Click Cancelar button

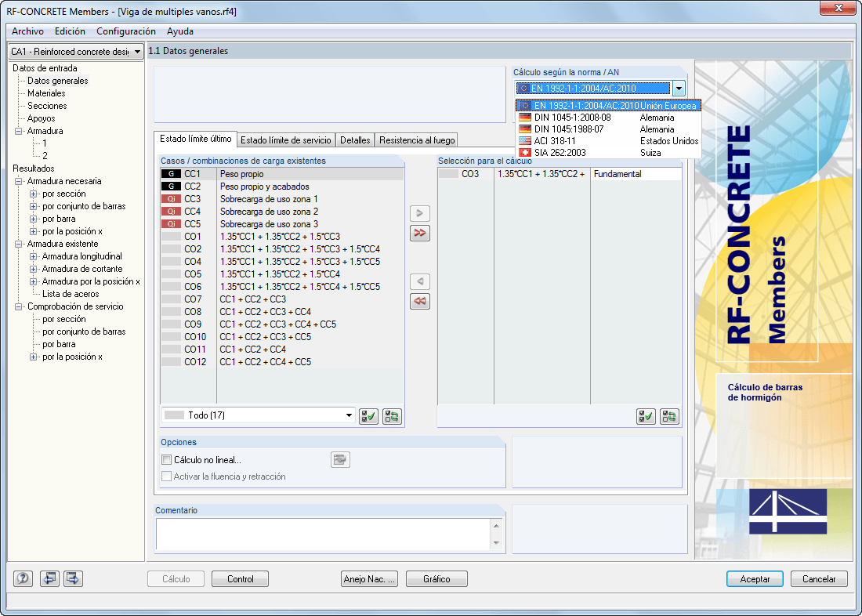click(x=819, y=578)
